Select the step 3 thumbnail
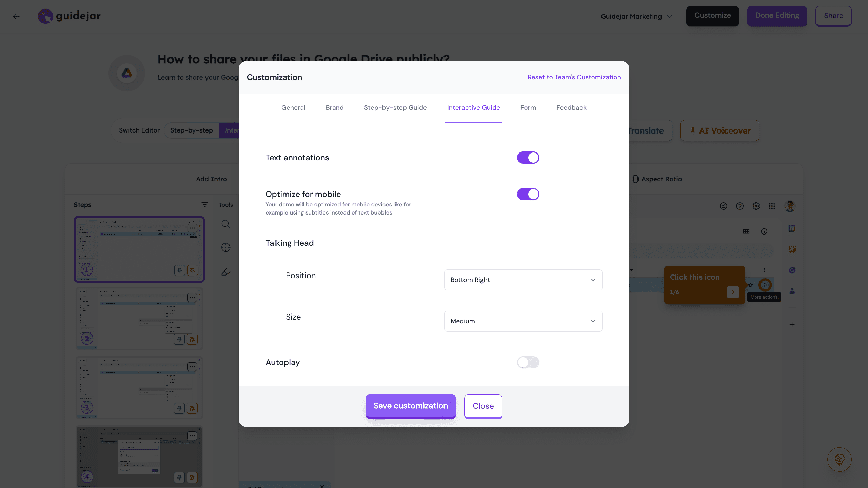This screenshot has height=488, width=868. [139, 387]
